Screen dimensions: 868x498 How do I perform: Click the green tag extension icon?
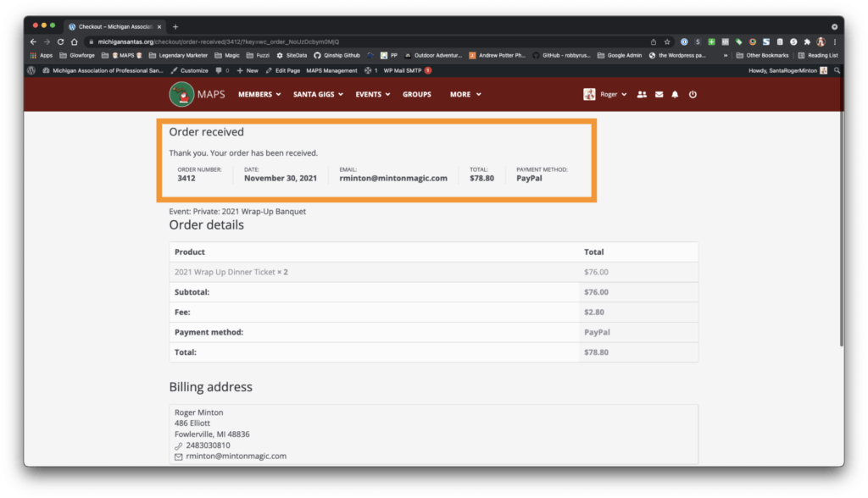(738, 42)
